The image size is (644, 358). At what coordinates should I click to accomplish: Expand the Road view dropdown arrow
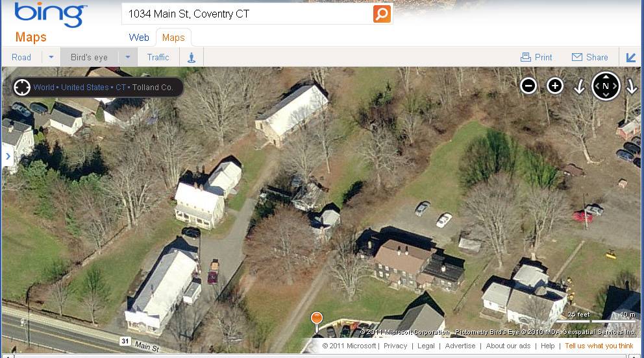point(51,57)
